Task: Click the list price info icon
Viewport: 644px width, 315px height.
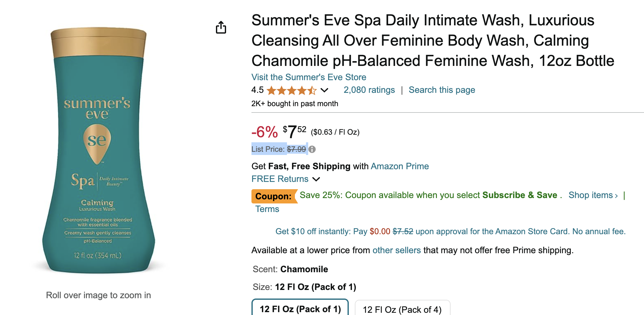Action: click(312, 149)
